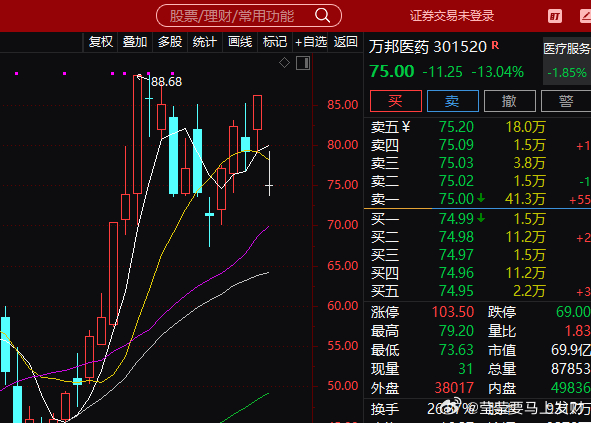This screenshot has height=423, width=591.
Task: Click the 88.68 high price label
Action: (x=166, y=81)
